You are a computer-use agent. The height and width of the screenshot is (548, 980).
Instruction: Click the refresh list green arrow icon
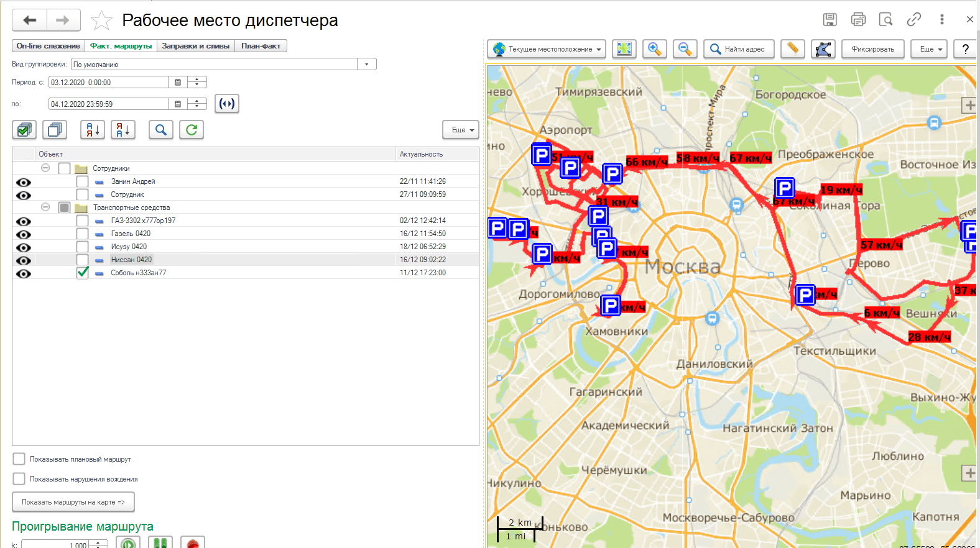click(192, 130)
